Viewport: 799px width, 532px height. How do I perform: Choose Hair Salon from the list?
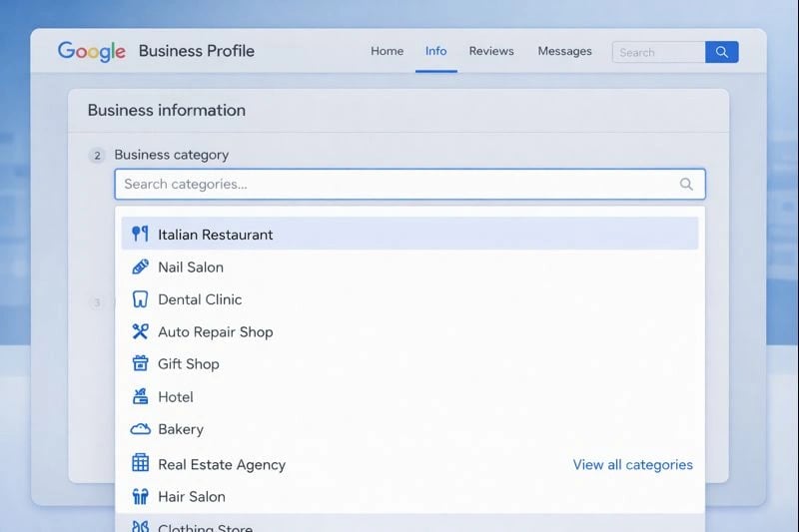pyautogui.click(x=410, y=496)
